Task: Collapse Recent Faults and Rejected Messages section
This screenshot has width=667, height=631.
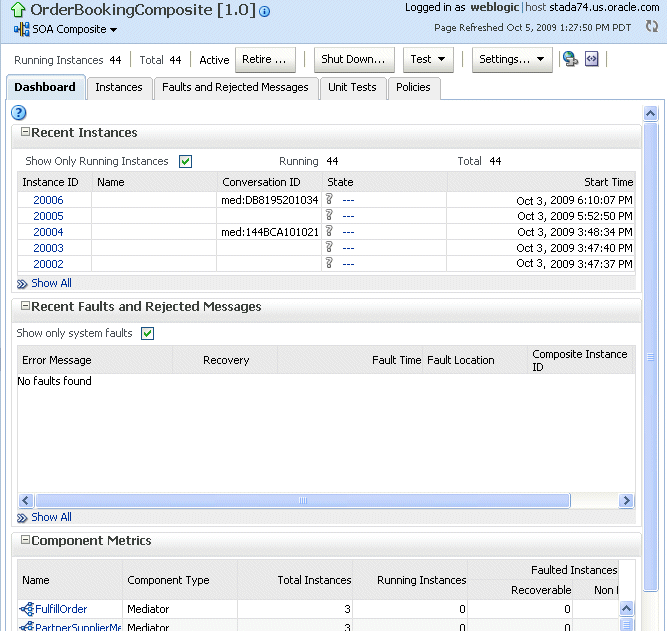Action: [26, 306]
